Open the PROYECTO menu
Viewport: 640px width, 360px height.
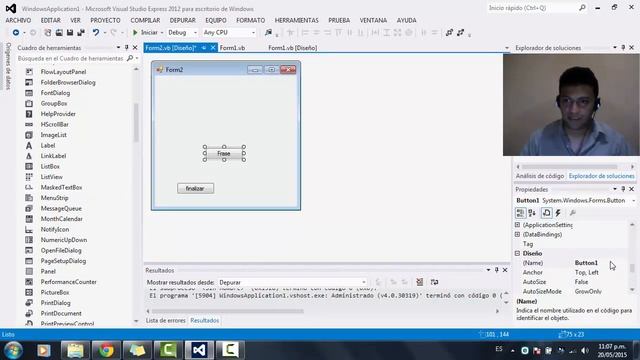(105, 20)
